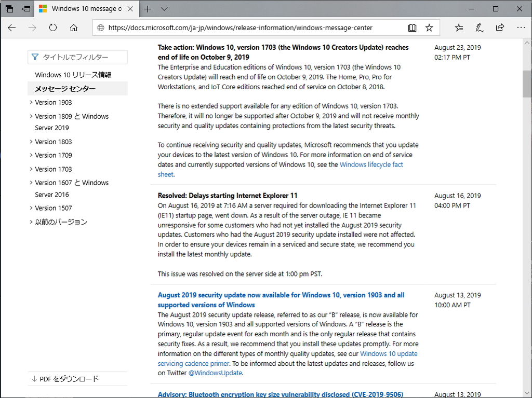532x398 pixels.
Task: Open August 2019 security update heading link
Action: (x=281, y=300)
